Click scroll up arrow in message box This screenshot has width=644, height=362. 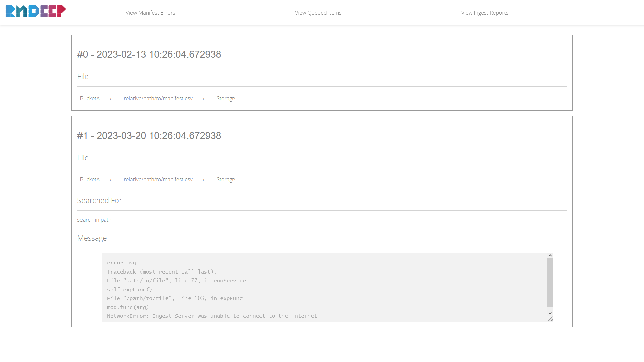coord(550,255)
